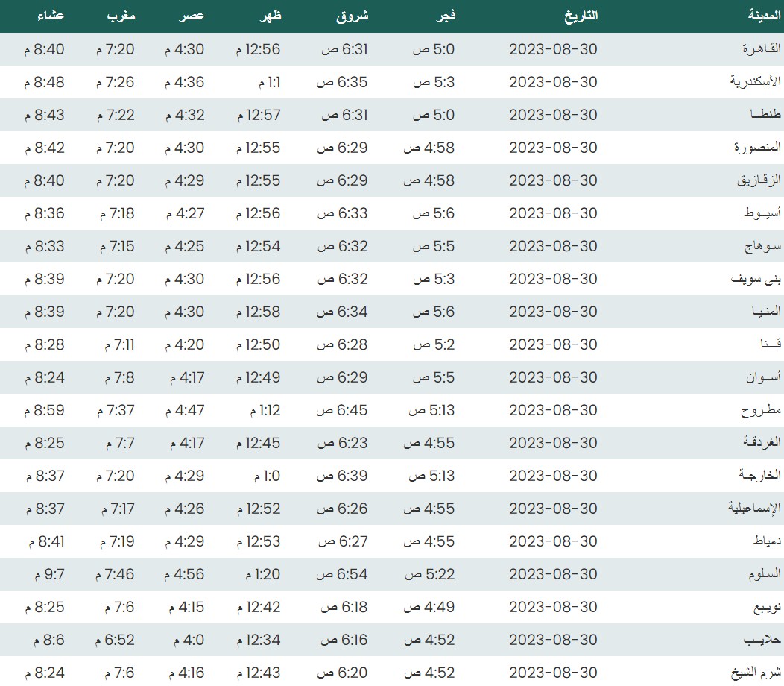Select the 6:52 م Maghrib time for حلايب

(x=115, y=640)
